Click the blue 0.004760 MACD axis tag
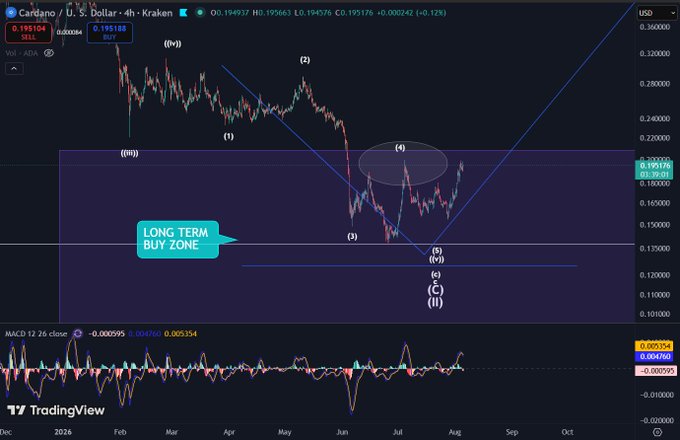 [x=654, y=356]
